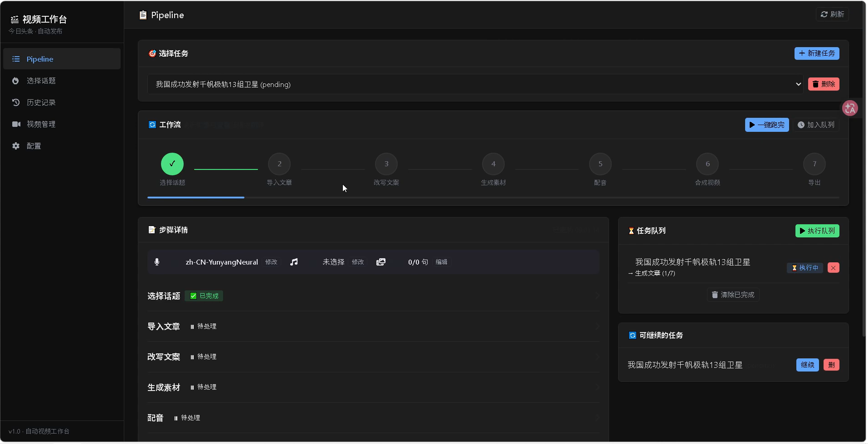Click the 新建任务 button
The image size is (868, 444).
coord(817,53)
